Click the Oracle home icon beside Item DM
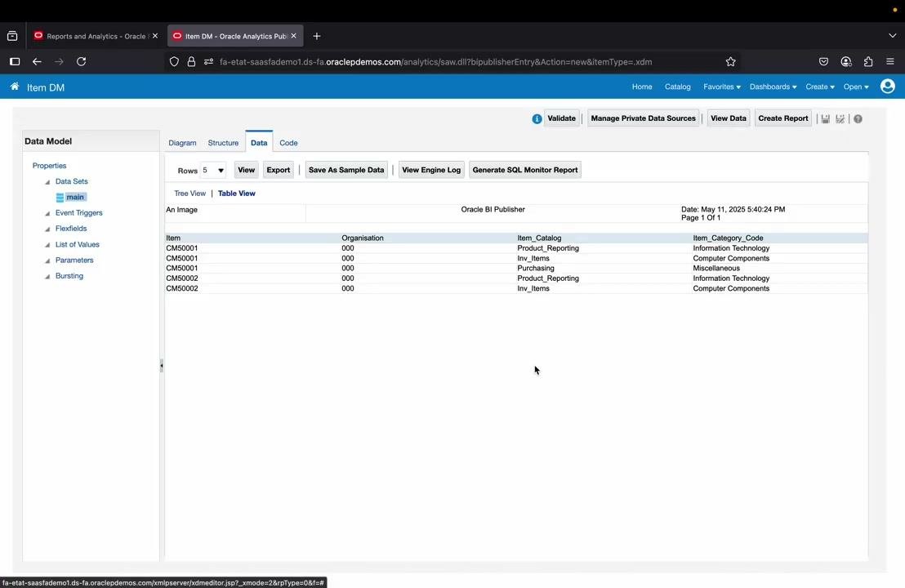Viewport: 905px width, 588px height. [x=15, y=87]
